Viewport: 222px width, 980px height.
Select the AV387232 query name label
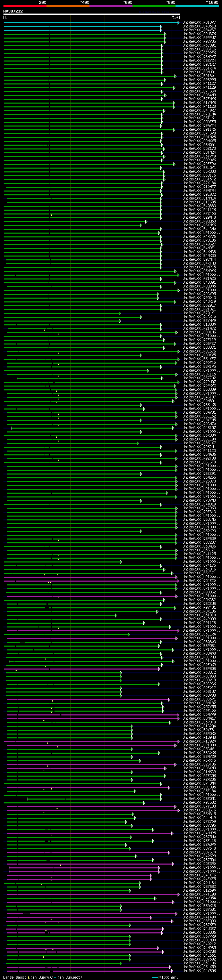[13, 11]
